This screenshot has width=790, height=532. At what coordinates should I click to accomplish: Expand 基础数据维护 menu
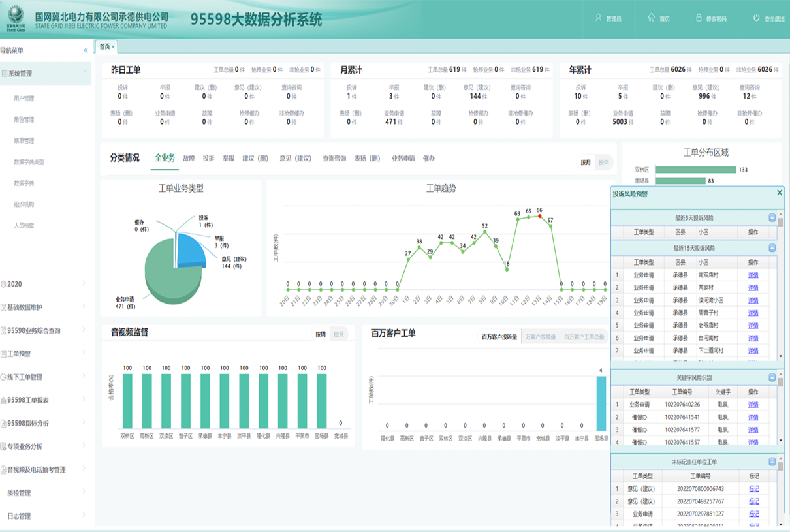tap(46, 307)
